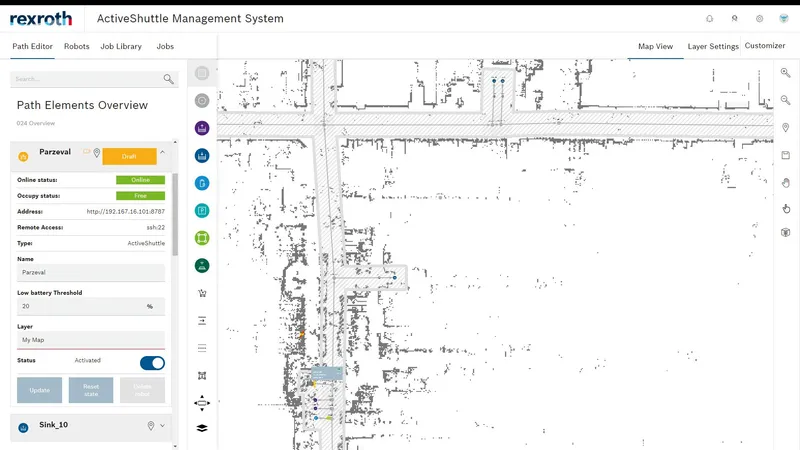Collapse the Parzeval panel
The height and width of the screenshot is (450, 800).
[x=162, y=152]
